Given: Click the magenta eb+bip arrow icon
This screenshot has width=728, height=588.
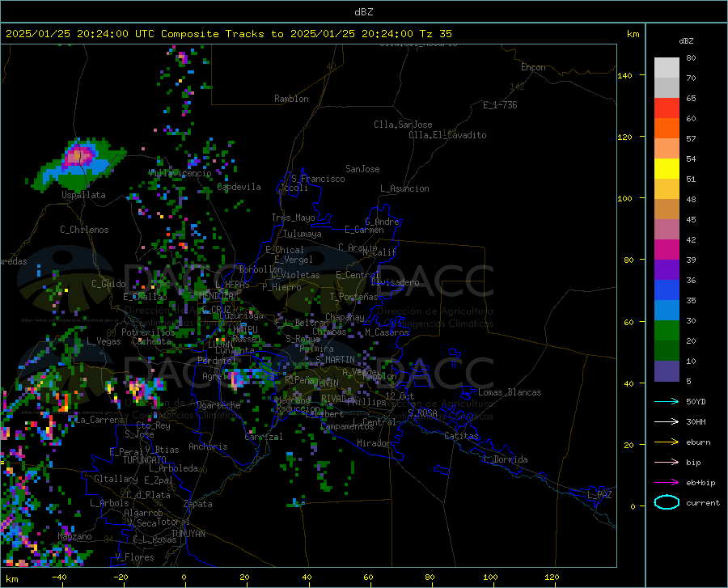Looking at the screenshot, I should pyautogui.click(x=667, y=483).
